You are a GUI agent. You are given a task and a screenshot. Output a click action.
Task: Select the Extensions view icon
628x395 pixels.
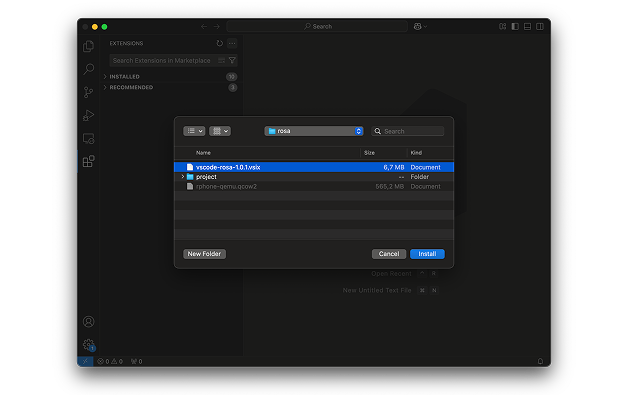pos(89,161)
